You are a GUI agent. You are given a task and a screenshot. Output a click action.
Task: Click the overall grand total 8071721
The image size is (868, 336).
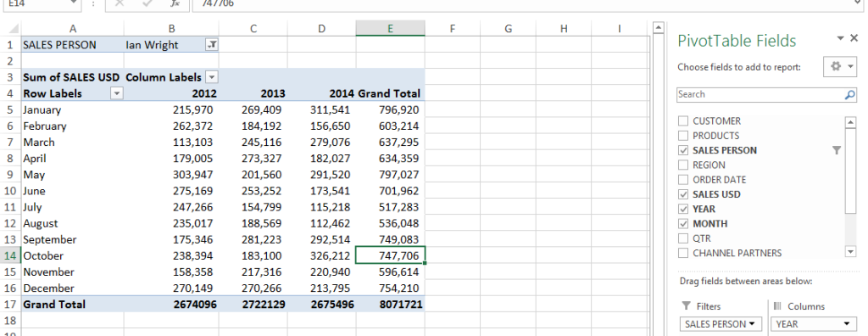click(390, 305)
